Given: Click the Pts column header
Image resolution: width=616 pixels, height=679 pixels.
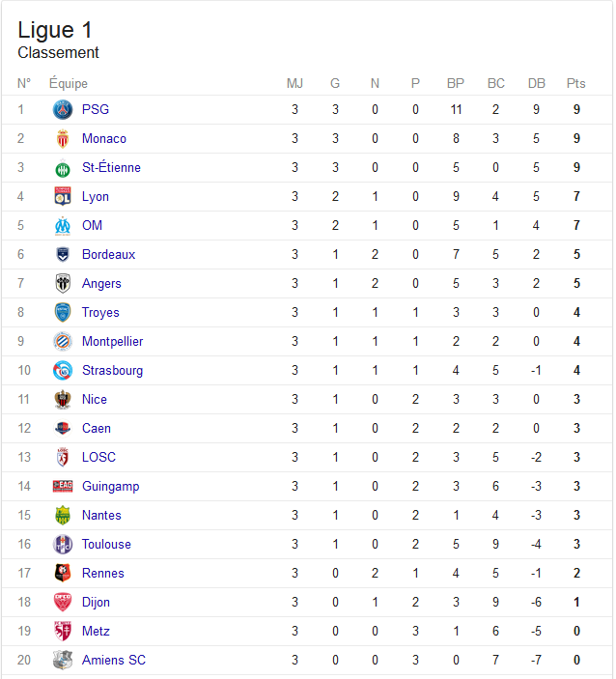Looking at the screenshot, I should [575, 83].
